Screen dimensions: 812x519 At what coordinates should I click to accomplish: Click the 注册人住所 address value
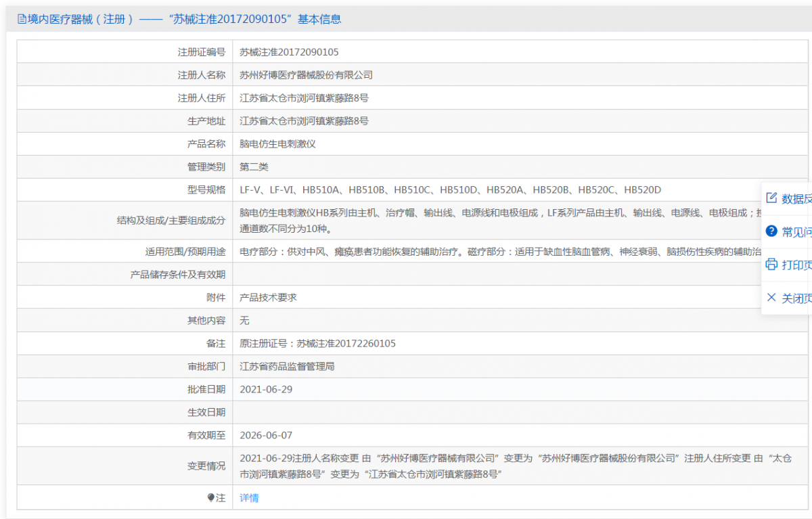point(304,98)
